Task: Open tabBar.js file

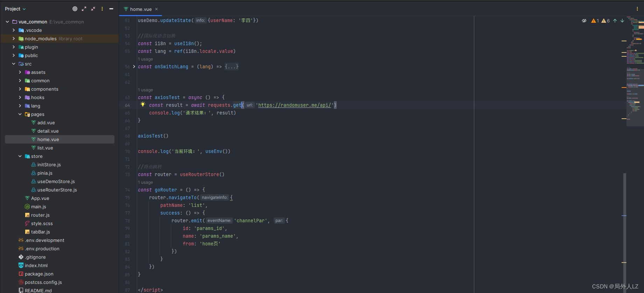Action: (x=40, y=232)
